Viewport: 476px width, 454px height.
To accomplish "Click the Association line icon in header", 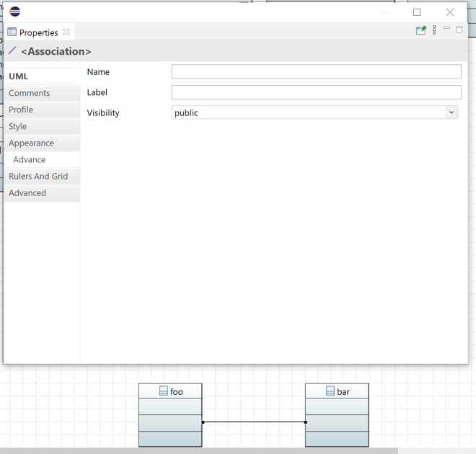I will pyautogui.click(x=12, y=50).
